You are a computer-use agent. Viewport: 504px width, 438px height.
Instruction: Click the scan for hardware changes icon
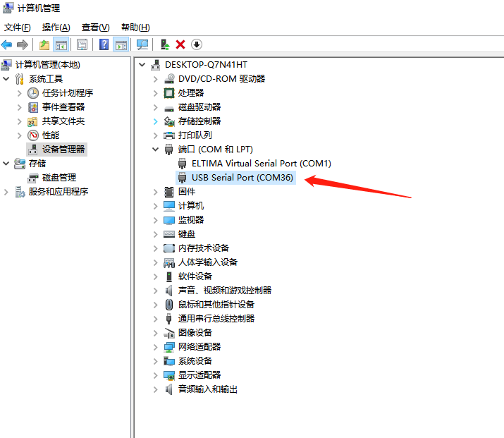[143, 44]
